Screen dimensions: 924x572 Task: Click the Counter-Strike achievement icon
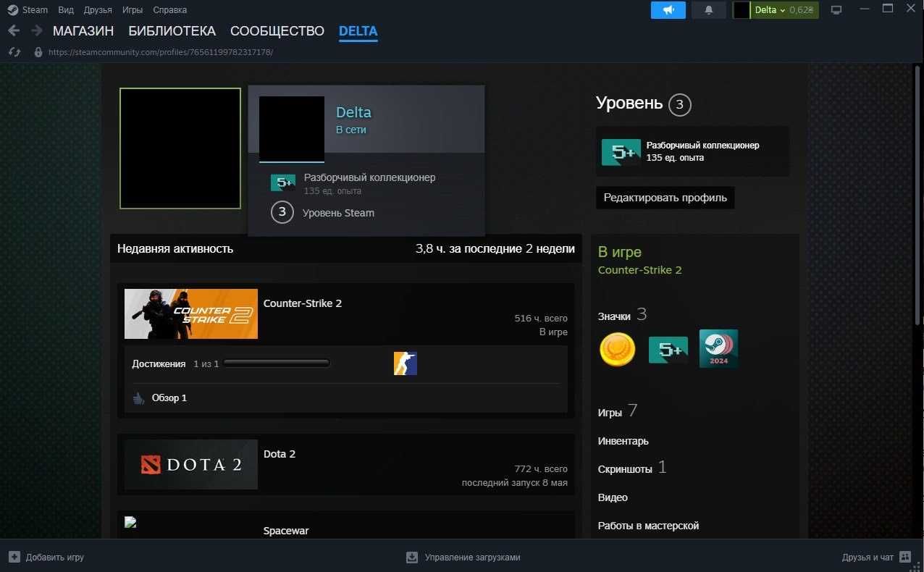pyautogui.click(x=406, y=363)
